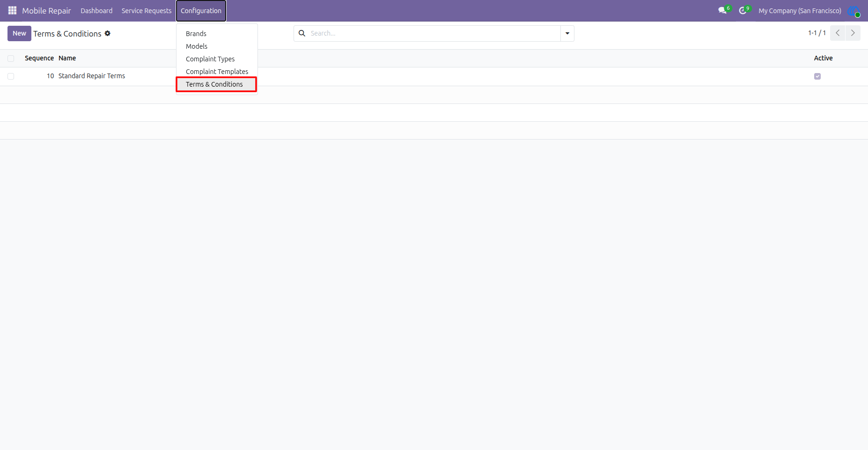Sort by the Name column header
The height and width of the screenshot is (450, 868).
[x=67, y=58]
